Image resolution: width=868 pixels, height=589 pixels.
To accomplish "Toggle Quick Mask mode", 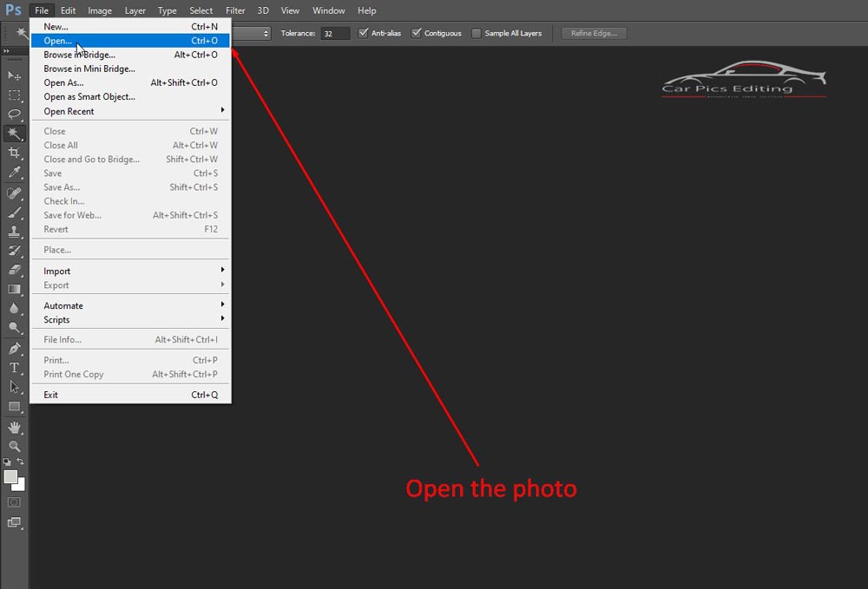I will [14, 502].
